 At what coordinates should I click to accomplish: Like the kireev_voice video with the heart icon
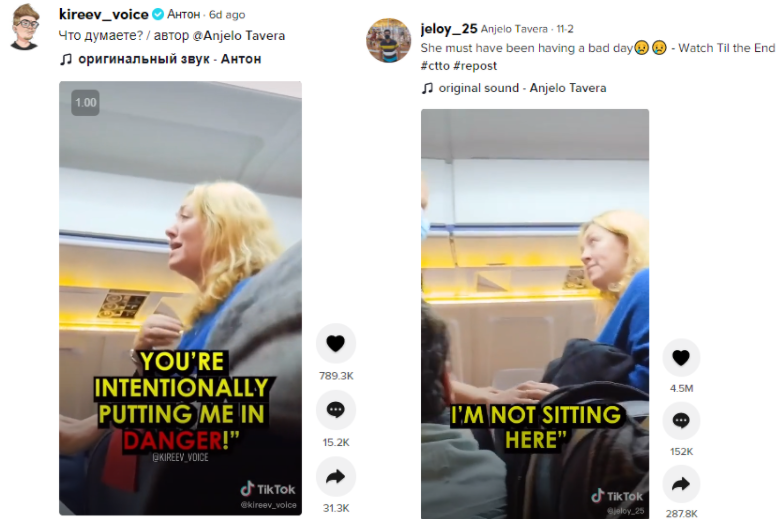coord(336,344)
